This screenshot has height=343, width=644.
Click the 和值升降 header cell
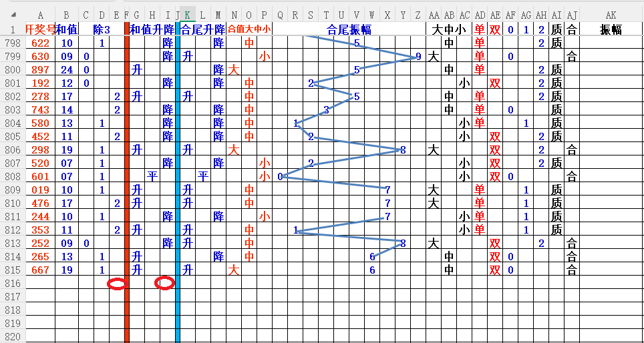[152, 29]
